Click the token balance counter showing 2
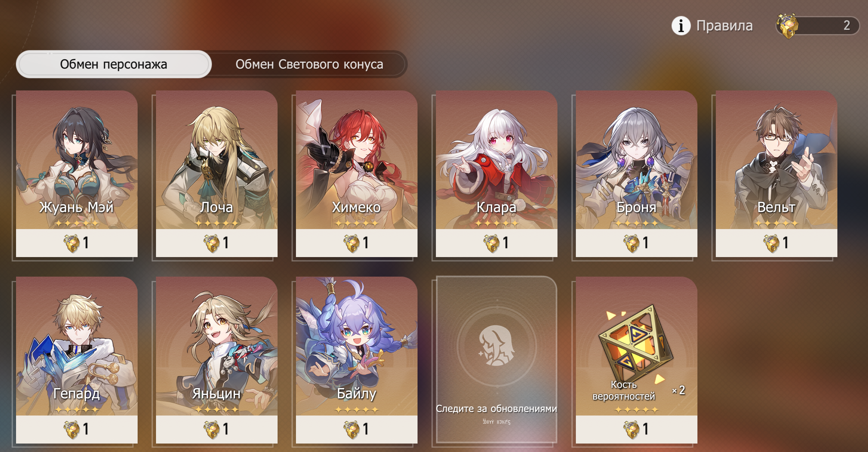The height and width of the screenshot is (452, 868). click(818, 26)
